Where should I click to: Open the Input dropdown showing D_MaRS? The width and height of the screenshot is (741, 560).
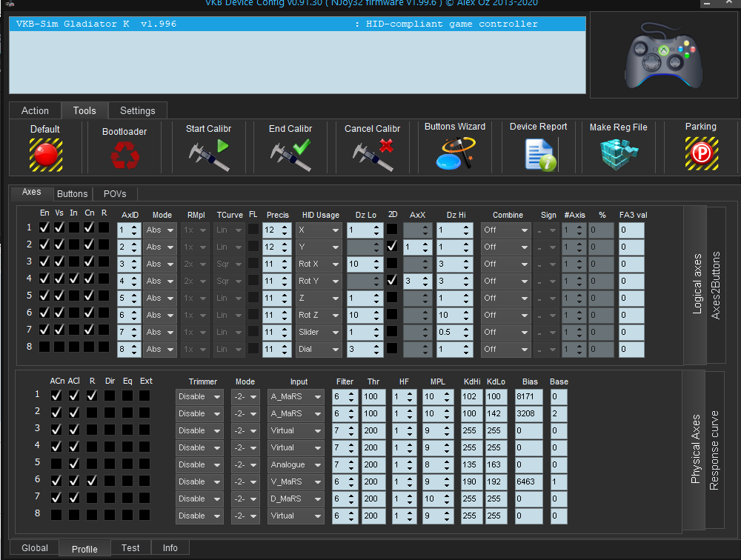[x=296, y=499]
